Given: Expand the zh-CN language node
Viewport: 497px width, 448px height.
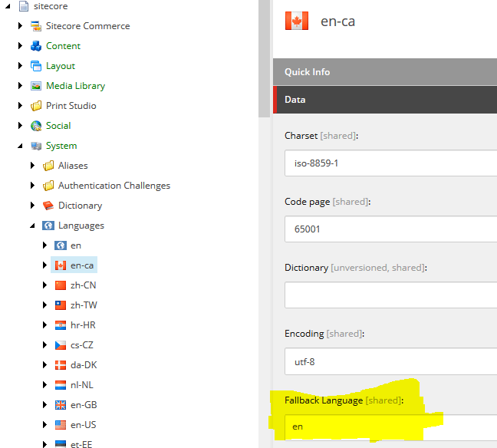Looking at the screenshot, I should click(x=44, y=285).
